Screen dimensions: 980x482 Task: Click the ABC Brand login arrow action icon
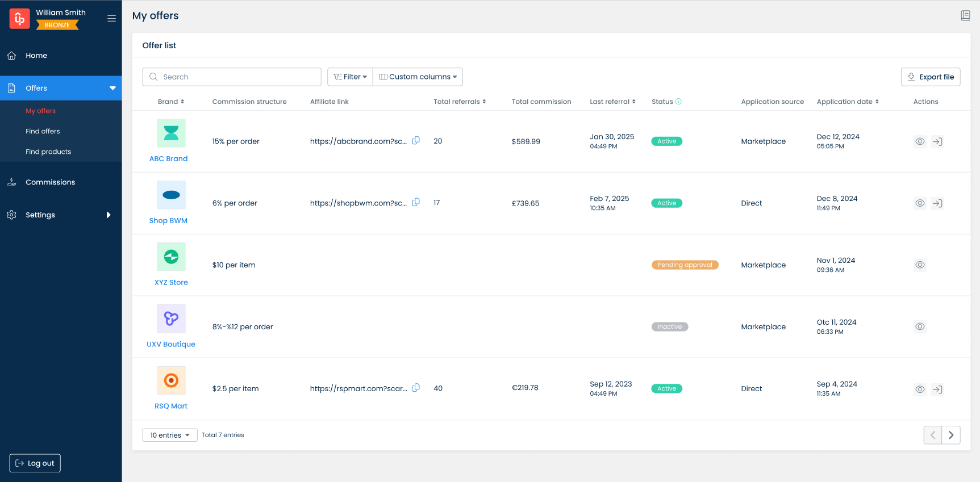937,142
